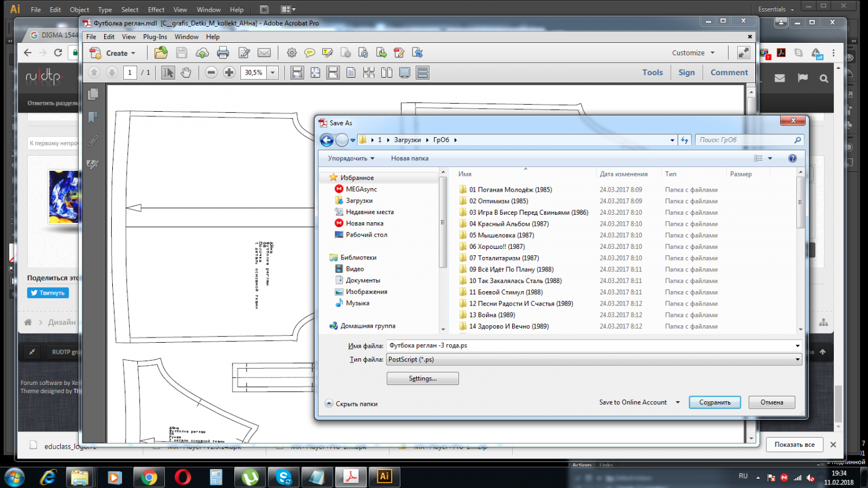Click the Back arrow in Save As dialog
This screenshot has height=488, width=868.
pos(326,140)
